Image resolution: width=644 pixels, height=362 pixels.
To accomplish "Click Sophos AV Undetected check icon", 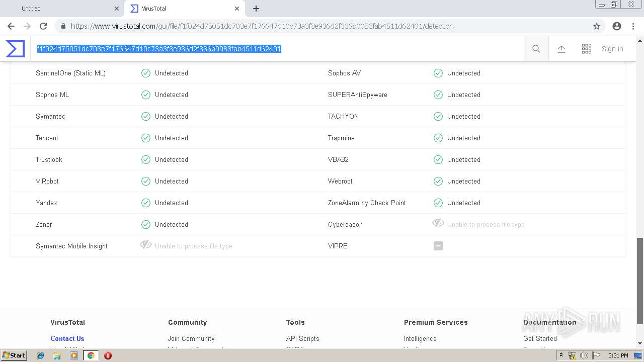I will [438, 73].
